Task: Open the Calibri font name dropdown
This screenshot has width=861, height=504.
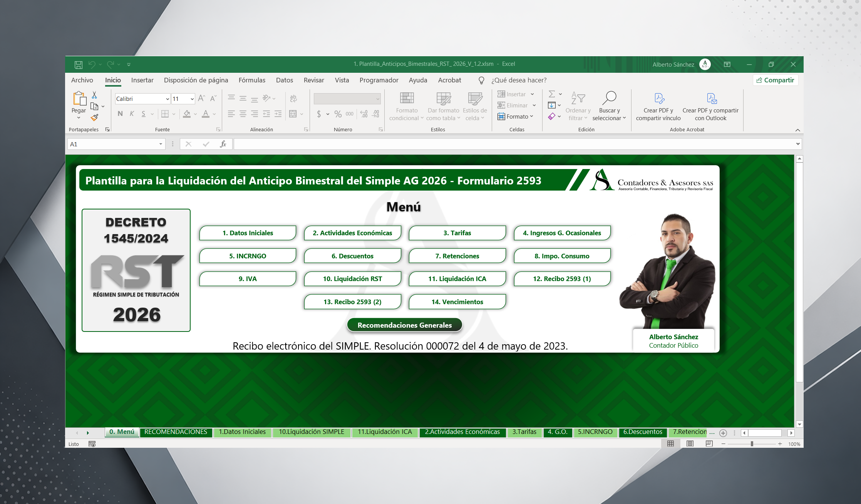Action: pos(168,99)
